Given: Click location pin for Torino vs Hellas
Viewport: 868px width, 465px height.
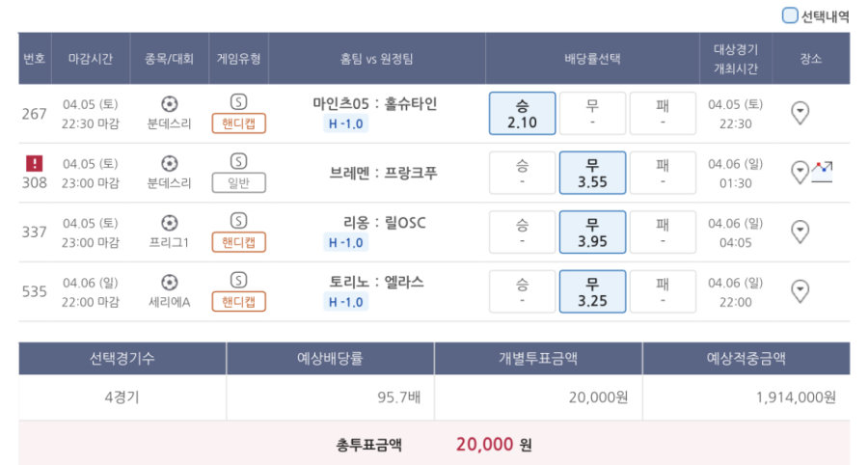Looking at the screenshot, I should pos(800,291).
